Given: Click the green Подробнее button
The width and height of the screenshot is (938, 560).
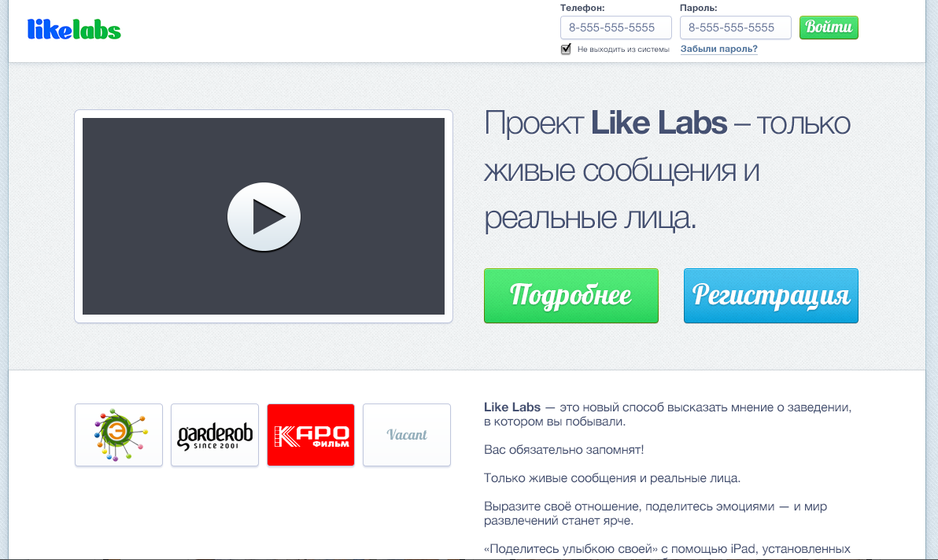Looking at the screenshot, I should point(571,296).
